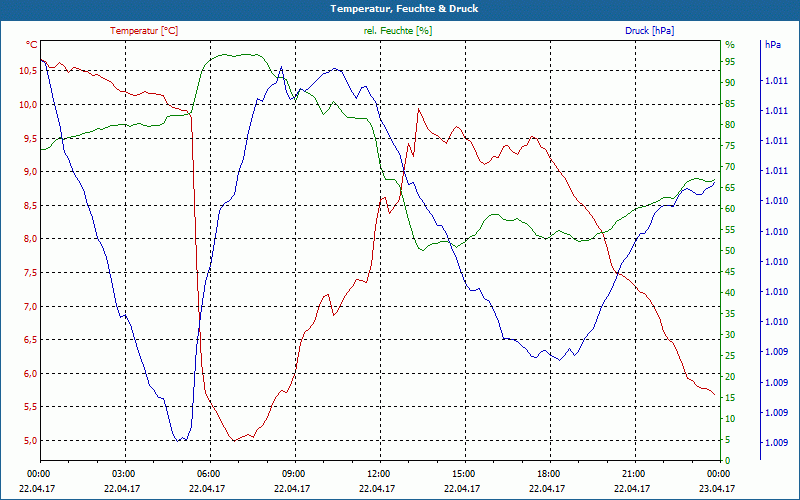The height and width of the screenshot is (500, 800).
Task: Select the blue "Druck [hPa]" legend label
Action: 649,31
